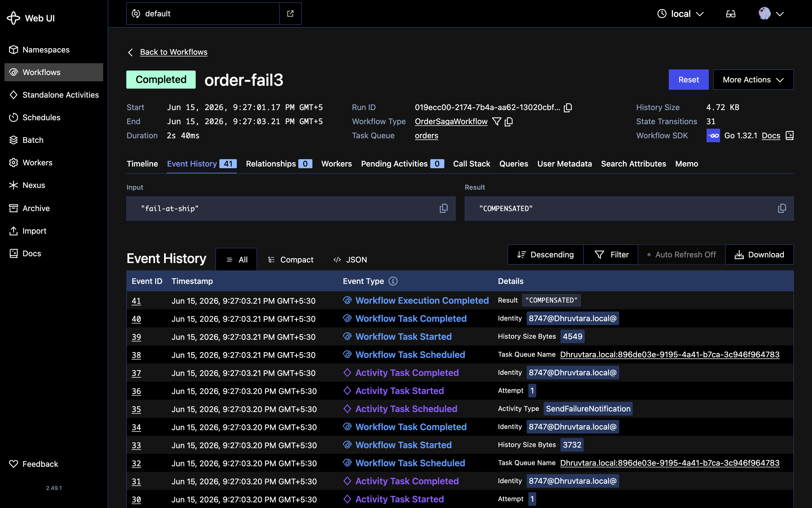Click the glasses labs-mode icon
Image resolution: width=812 pixels, height=508 pixels.
[x=731, y=14]
